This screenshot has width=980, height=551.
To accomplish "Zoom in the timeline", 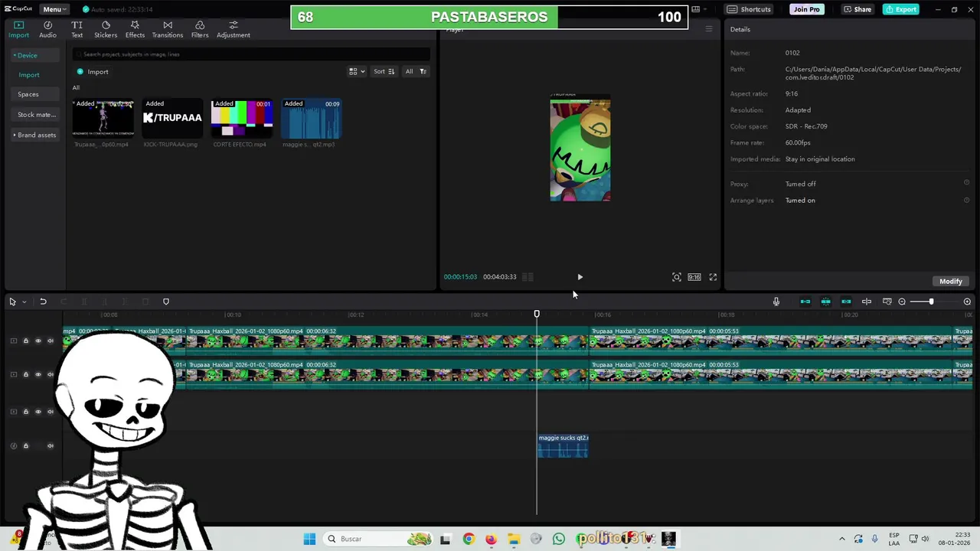I will point(967,302).
